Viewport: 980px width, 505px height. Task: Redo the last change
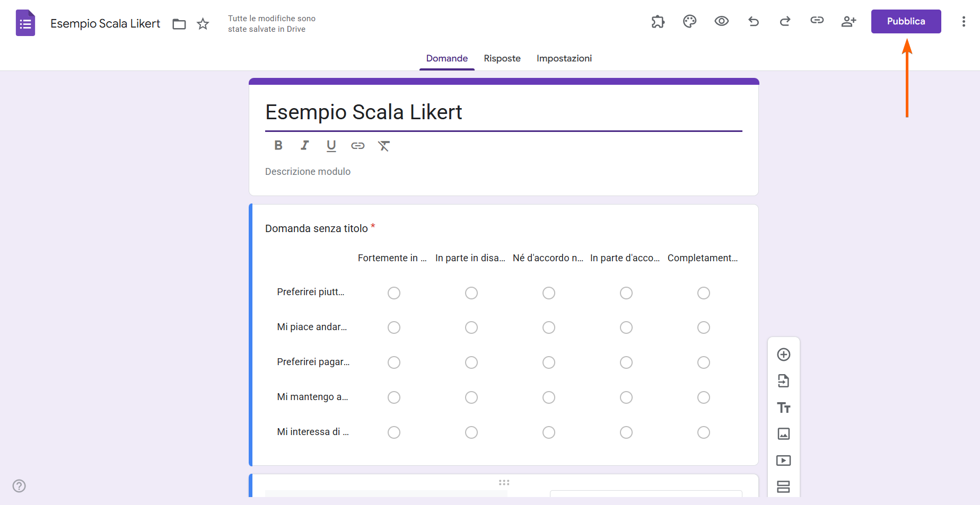pyautogui.click(x=785, y=21)
